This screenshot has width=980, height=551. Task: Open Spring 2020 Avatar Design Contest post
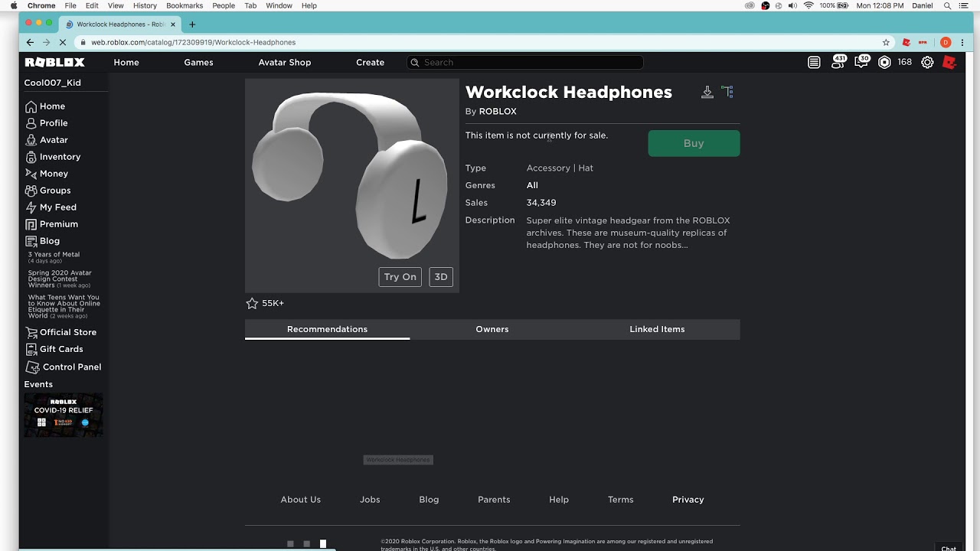(60, 279)
